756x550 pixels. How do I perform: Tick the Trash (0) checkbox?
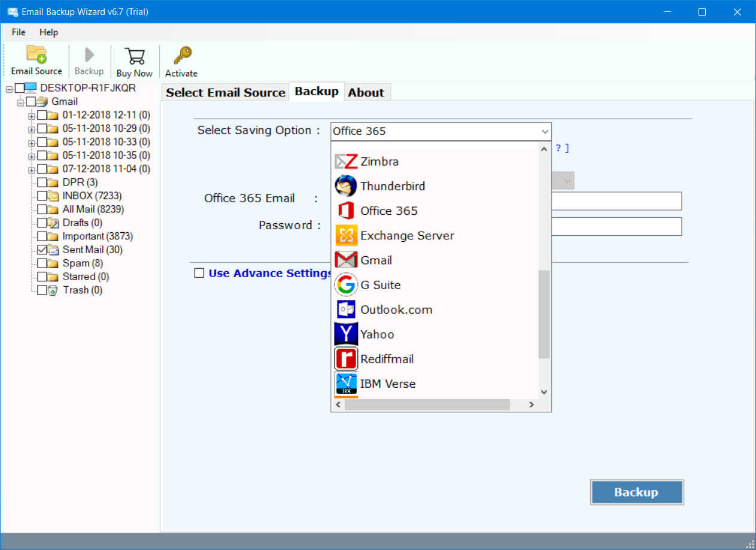tap(42, 290)
